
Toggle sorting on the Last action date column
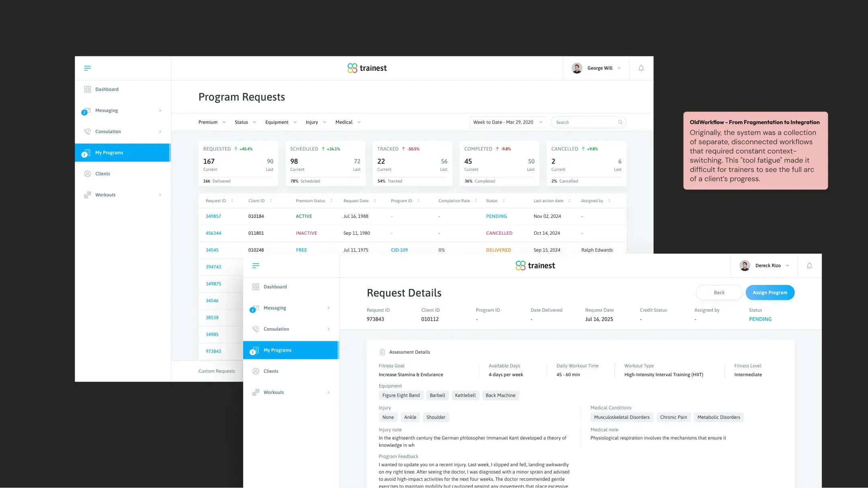coord(569,201)
